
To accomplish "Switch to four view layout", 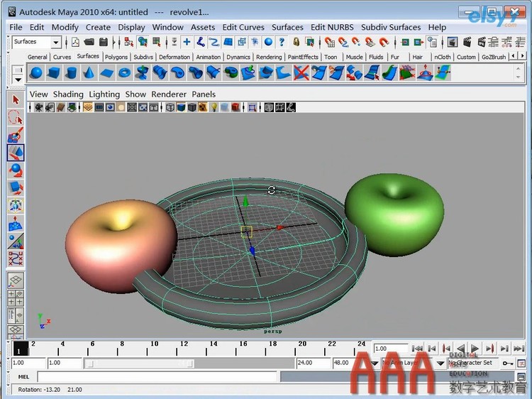I will click(x=16, y=297).
